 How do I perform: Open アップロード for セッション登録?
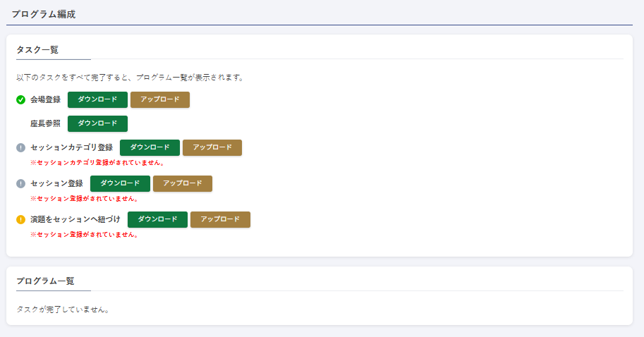pos(183,183)
